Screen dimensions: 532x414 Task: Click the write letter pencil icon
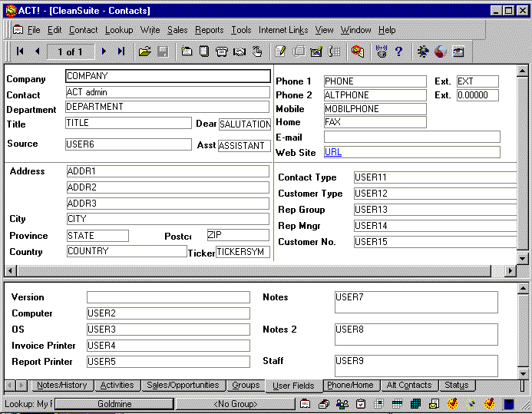(x=280, y=51)
